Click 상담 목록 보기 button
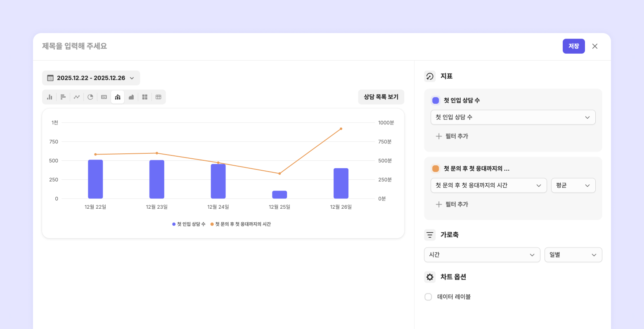 pyautogui.click(x=381, y=97)
